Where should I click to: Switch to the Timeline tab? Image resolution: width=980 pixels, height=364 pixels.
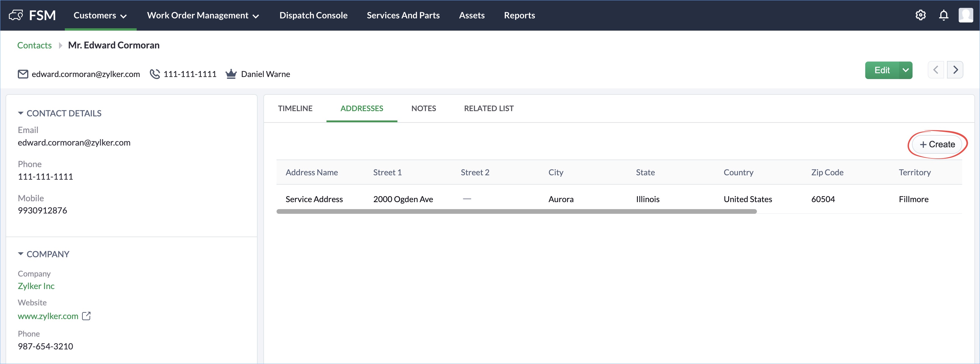coord(295,109)
